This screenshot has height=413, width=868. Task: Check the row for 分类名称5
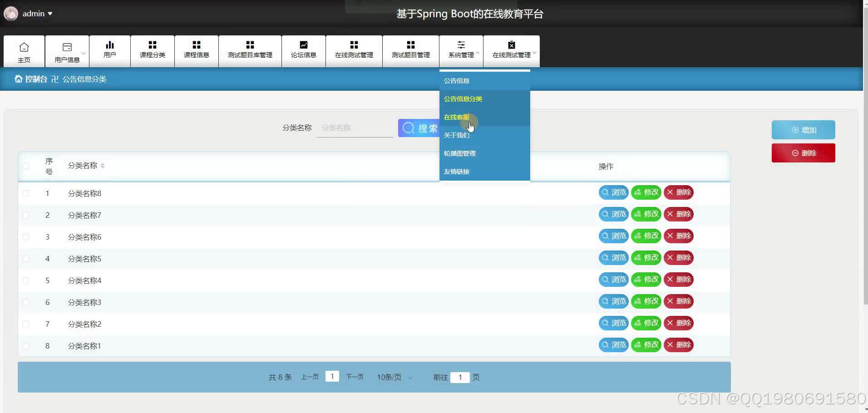[26, 259]
